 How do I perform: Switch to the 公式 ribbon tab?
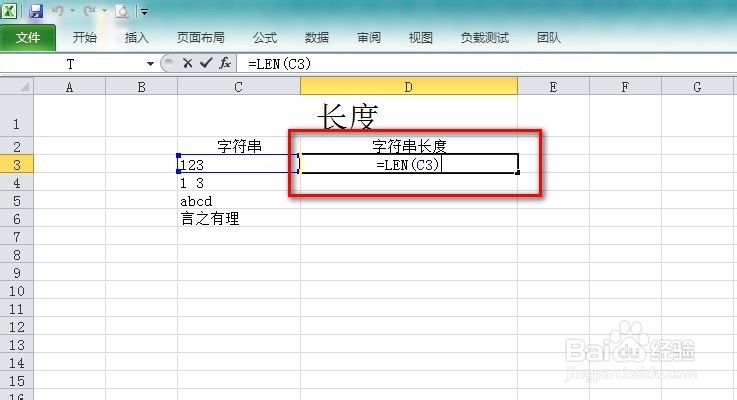(265, 38)
